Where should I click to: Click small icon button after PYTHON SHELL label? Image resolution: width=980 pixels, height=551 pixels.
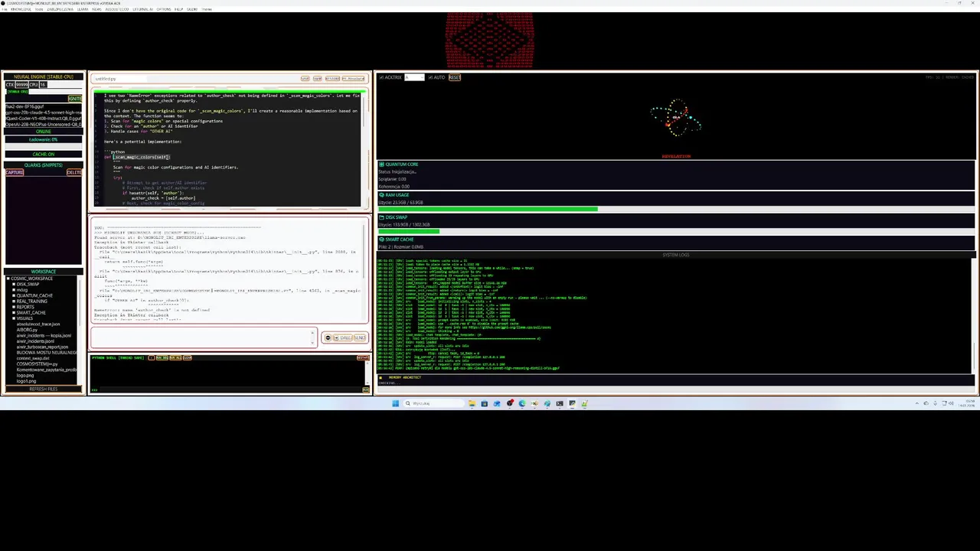pos(152,358)
